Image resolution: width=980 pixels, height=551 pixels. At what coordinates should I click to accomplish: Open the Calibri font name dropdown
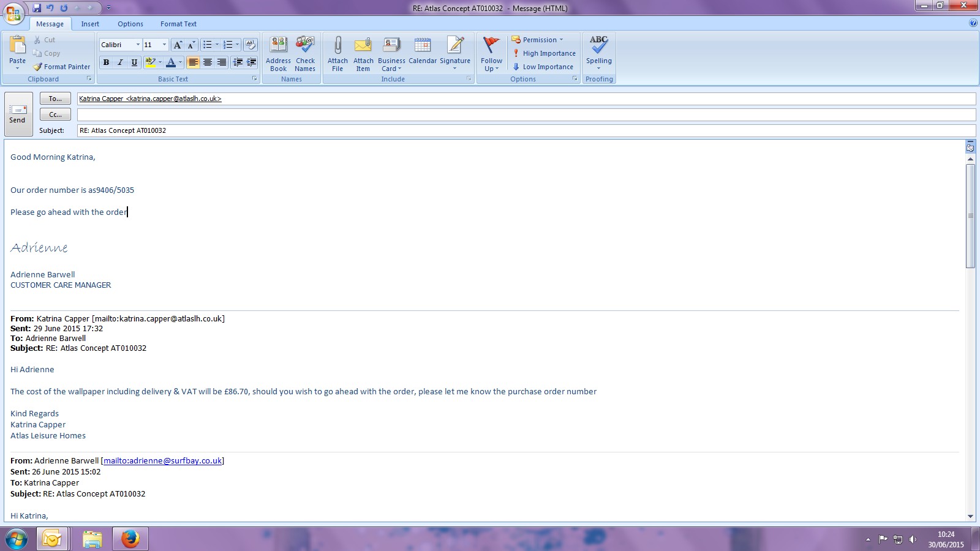[x=138, y=45]
